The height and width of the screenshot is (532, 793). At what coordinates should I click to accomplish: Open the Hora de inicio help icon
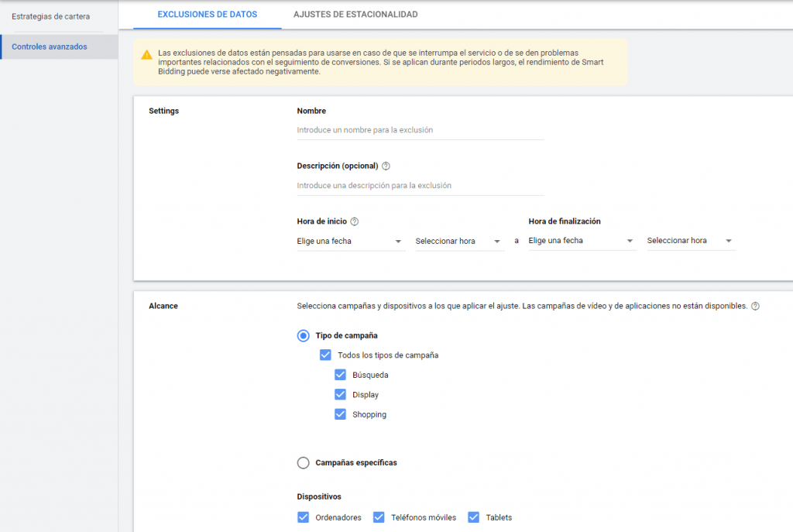[355, 221]
